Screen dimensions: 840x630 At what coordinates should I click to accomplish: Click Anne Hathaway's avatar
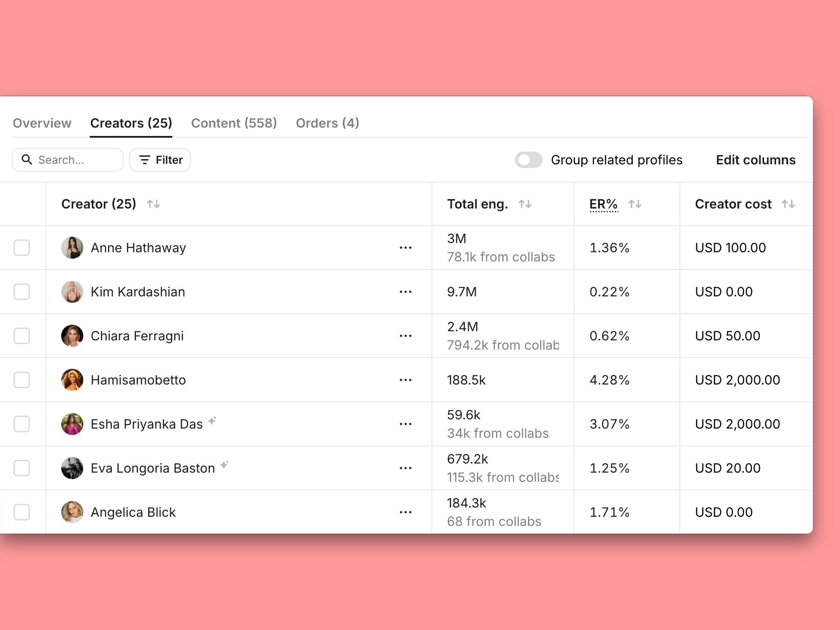72,248
